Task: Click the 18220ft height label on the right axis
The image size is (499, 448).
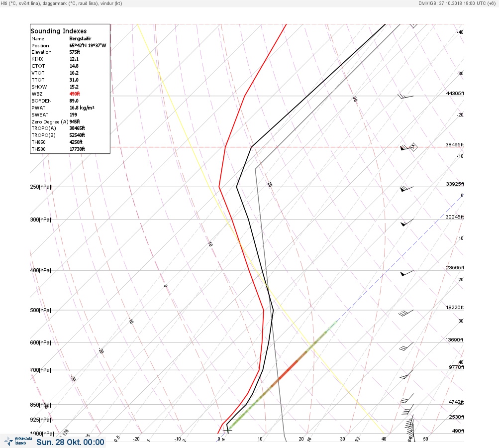Action: coord(455,307)
